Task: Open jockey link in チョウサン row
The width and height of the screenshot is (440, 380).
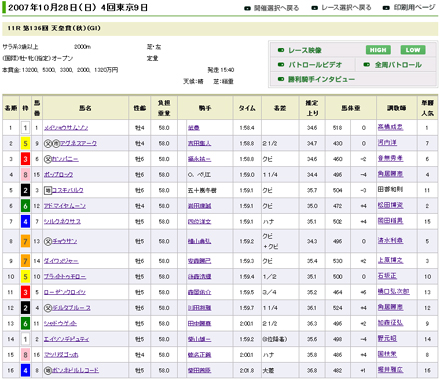Action: (x=199, y=241)
